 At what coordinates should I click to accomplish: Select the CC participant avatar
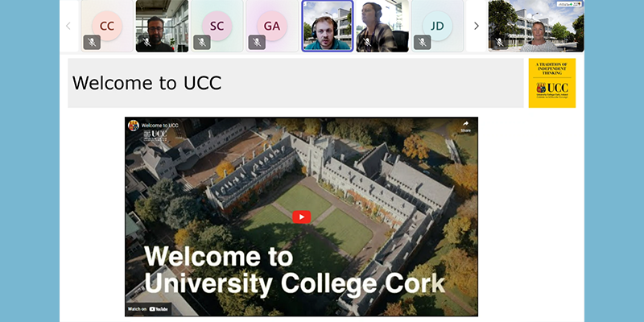click(107, 26)
